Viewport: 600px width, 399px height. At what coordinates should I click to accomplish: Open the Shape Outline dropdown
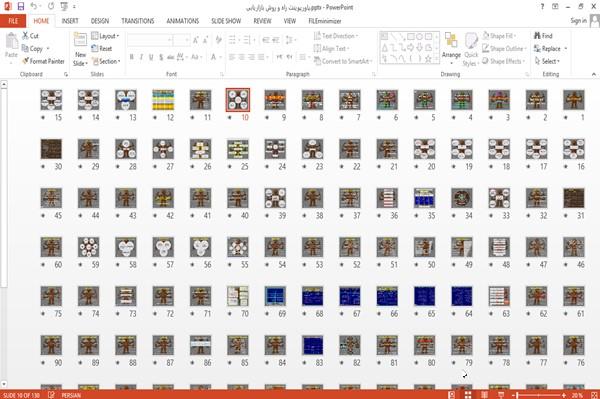pos(504,49)
